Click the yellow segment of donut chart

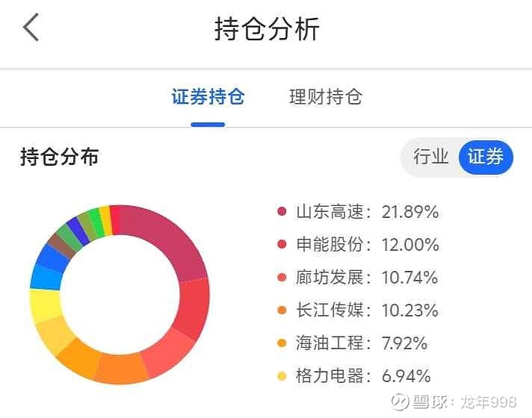44,305
